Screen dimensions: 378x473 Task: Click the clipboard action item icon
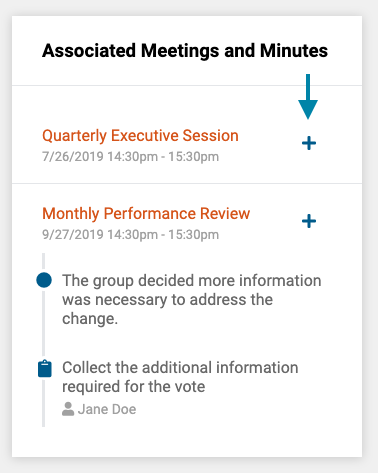(45, 368)
